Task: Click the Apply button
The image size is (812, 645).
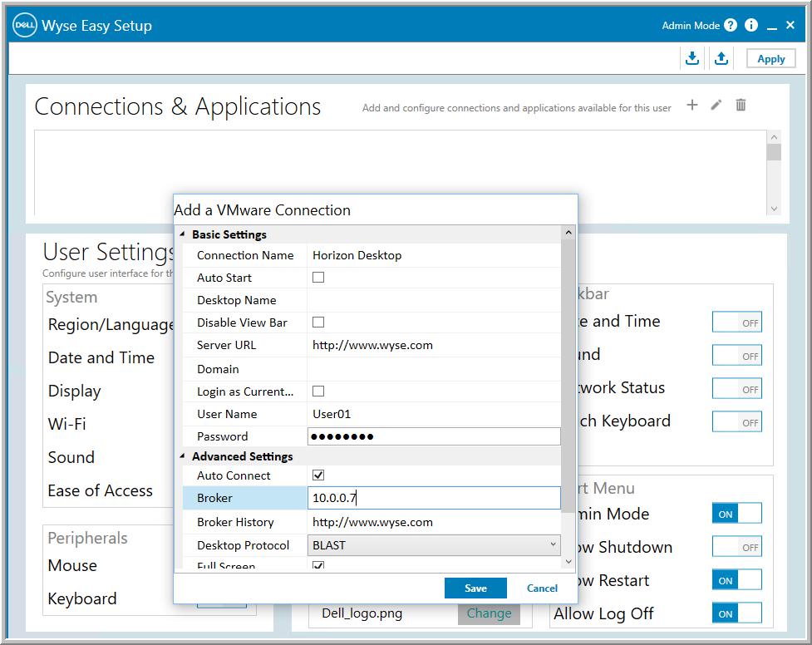Action: [x=770, y=58]
